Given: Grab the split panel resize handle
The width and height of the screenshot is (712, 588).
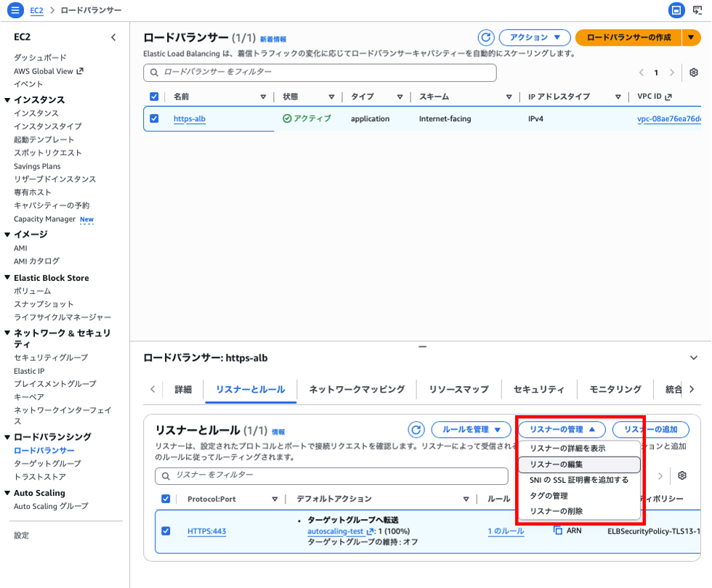Looking at the screenshot, I should (x=422, y=347).
